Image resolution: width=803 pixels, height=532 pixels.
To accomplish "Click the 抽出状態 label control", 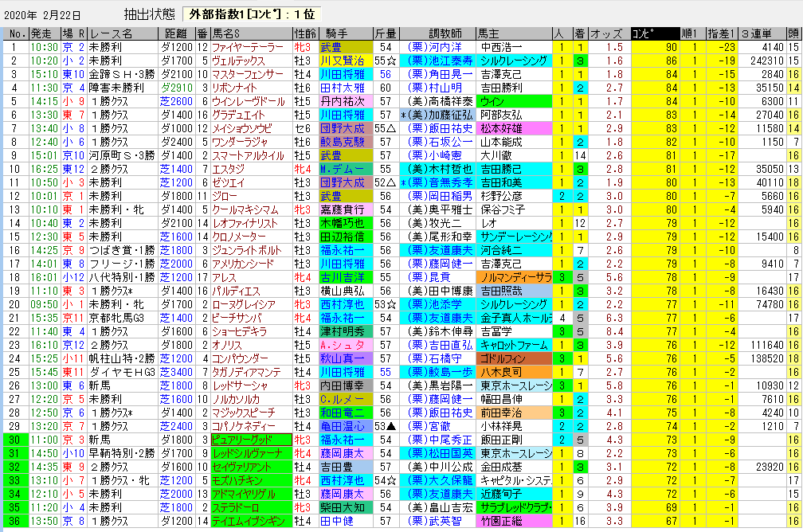I will [x=151, y=13].
